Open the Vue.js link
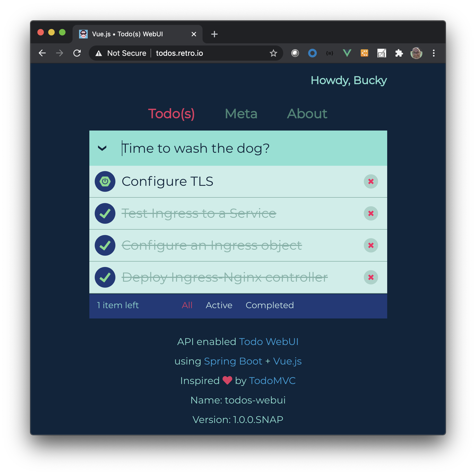Image resolution: width=476 pixels, height=475 pixels. tap(287, 361)
